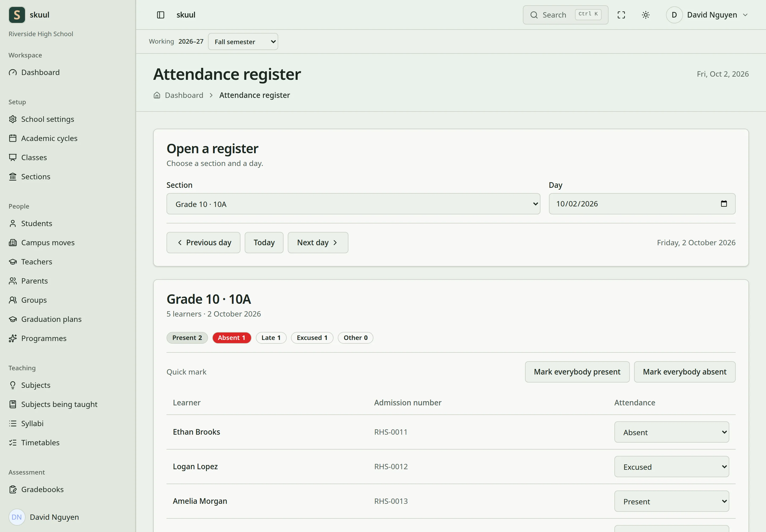The height and width of the screenshot is (532, 766).
Task: Open Graduation plans
Action: [68, 319]
